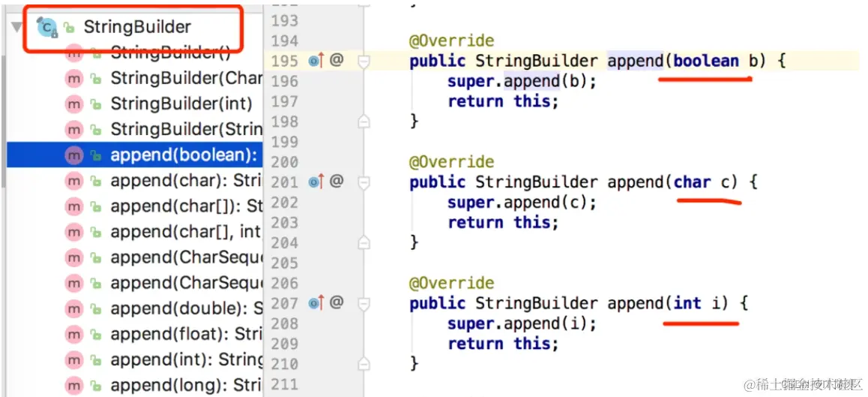Click the structure panel vertical scrollbar
Image resolution: width=868 pixels, height=397 pixels.
pos(3,119)
